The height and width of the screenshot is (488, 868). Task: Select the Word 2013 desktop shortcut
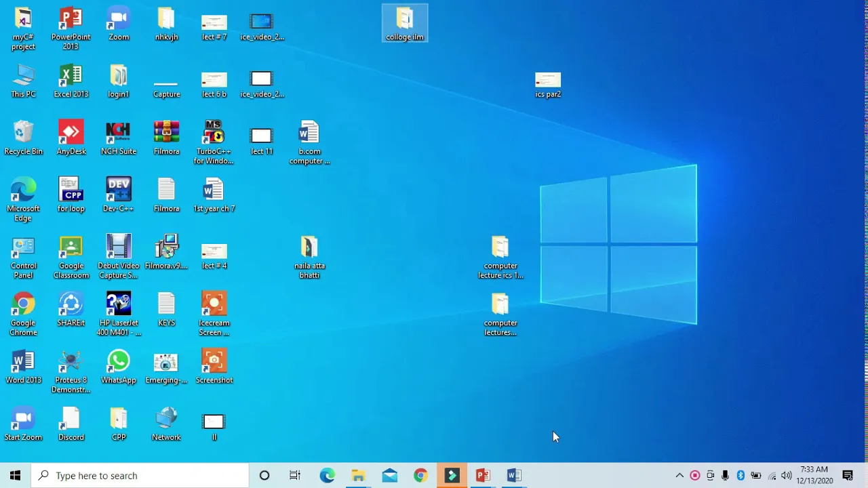[23, 367]
